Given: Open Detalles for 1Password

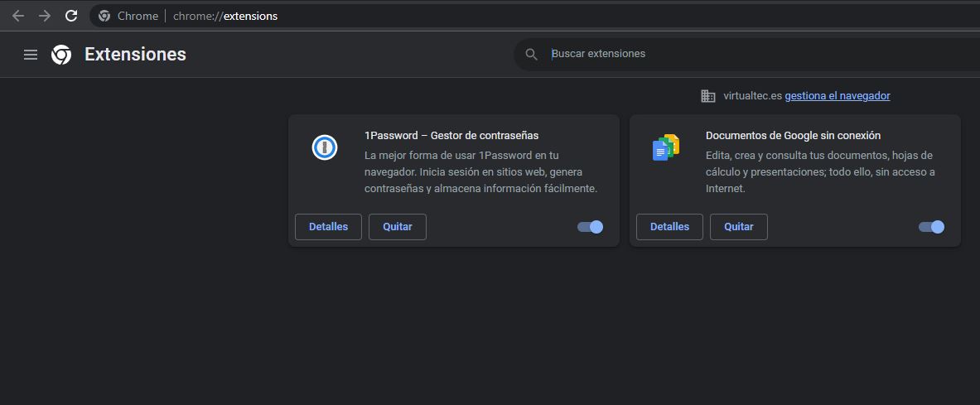Looking at the screenshot, I should coord(328,227).
